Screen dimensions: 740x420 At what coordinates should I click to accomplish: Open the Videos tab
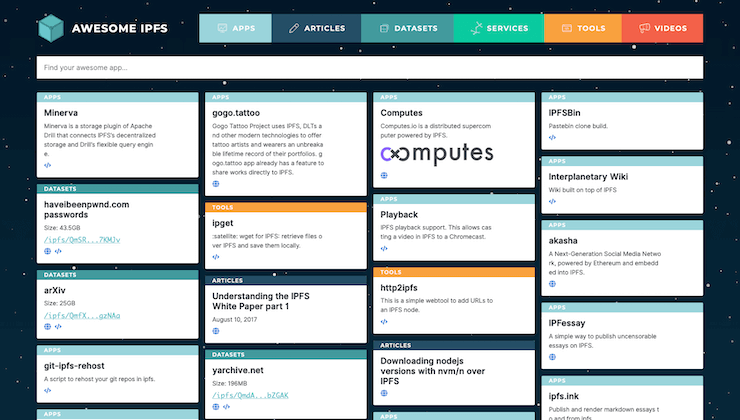pyautogui.click(x=662, y=29)
